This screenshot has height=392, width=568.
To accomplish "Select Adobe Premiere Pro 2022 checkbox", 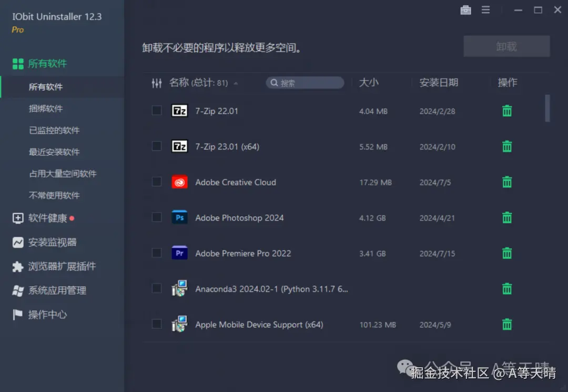I will tap(157, 253).
